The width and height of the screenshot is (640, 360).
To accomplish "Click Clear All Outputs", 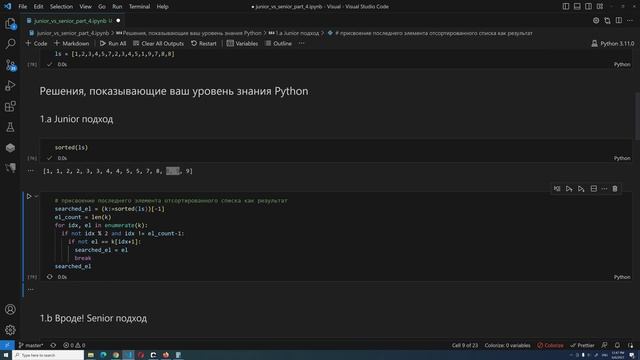I will (x=158, y=43).
